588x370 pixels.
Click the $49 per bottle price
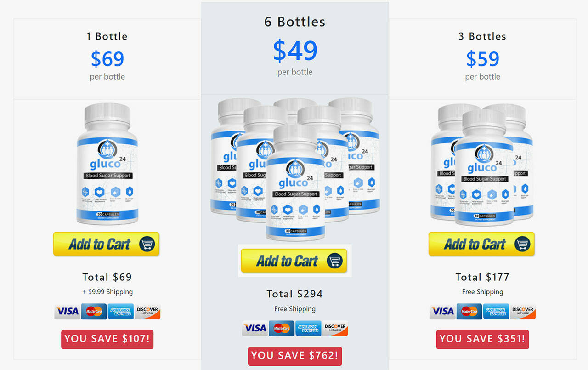click(295, 57)
